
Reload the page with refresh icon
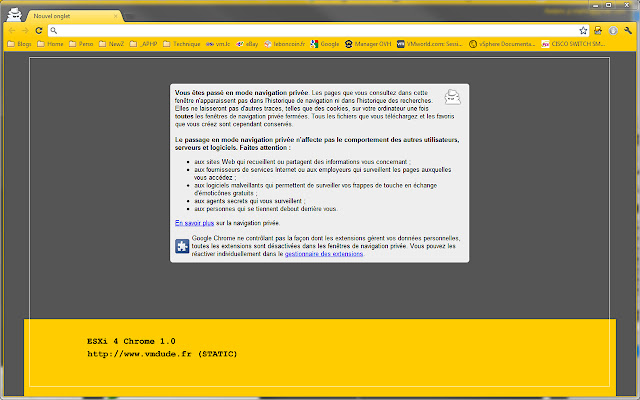coord(39,31)
